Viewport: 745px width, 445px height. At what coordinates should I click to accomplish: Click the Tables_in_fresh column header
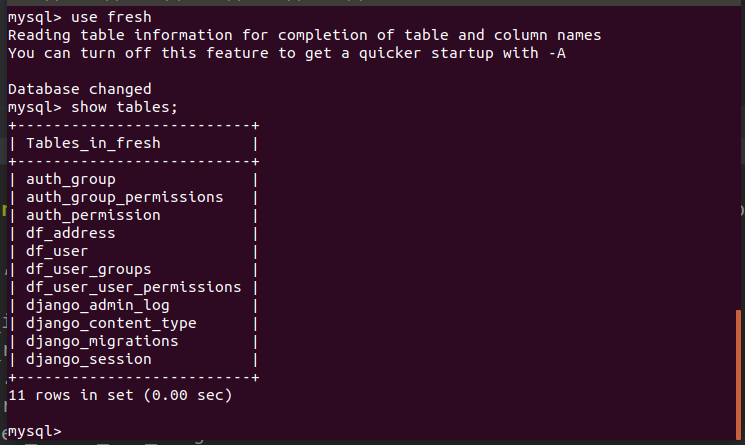[93, 143]
